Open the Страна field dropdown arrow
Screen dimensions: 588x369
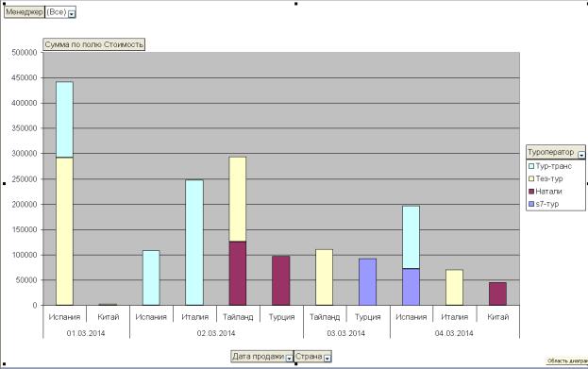[327, 358]
